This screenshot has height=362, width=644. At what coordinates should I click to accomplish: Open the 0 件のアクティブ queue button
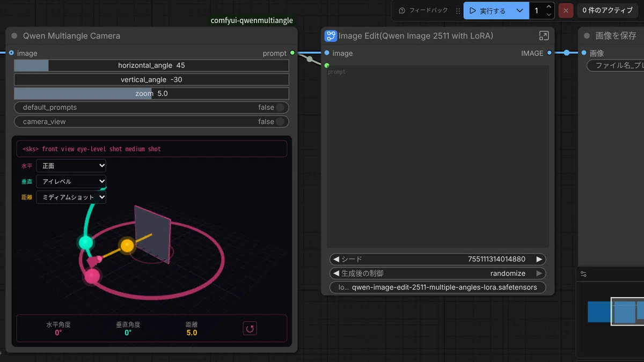click(x=608, y=11)
